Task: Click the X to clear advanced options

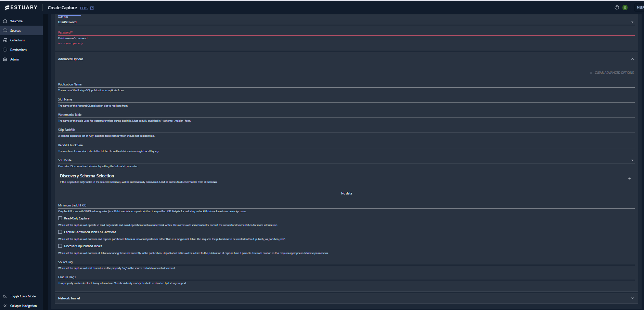Action: click(x=591, y=72)
